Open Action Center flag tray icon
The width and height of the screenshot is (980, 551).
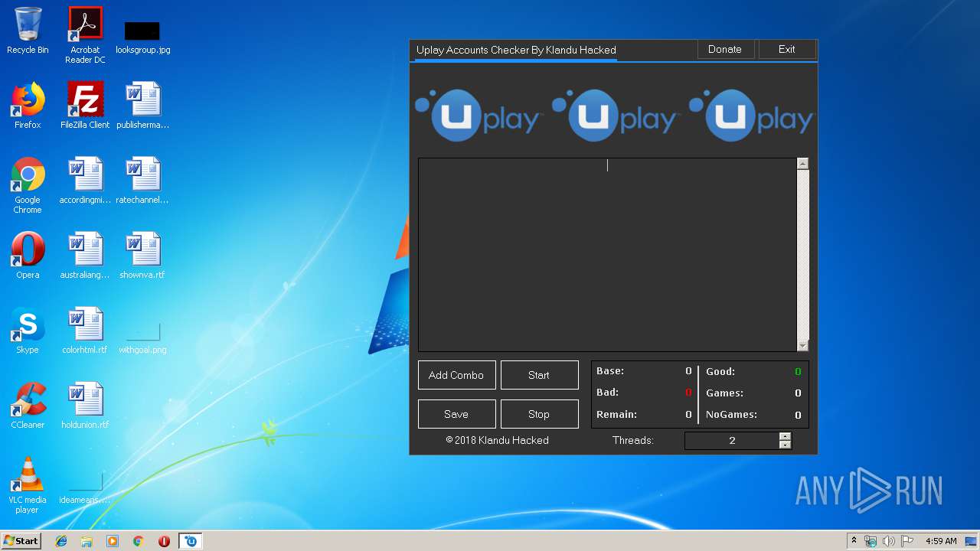(x=907, y=541)
